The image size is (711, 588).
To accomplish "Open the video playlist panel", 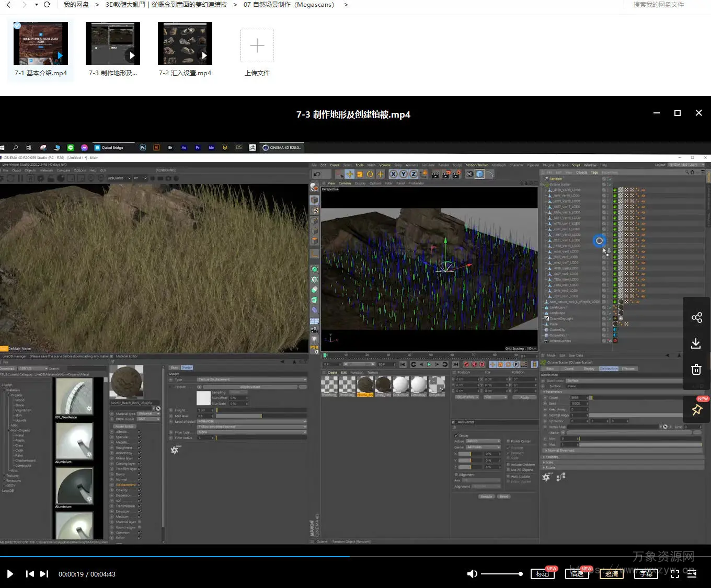I will 692,574.
